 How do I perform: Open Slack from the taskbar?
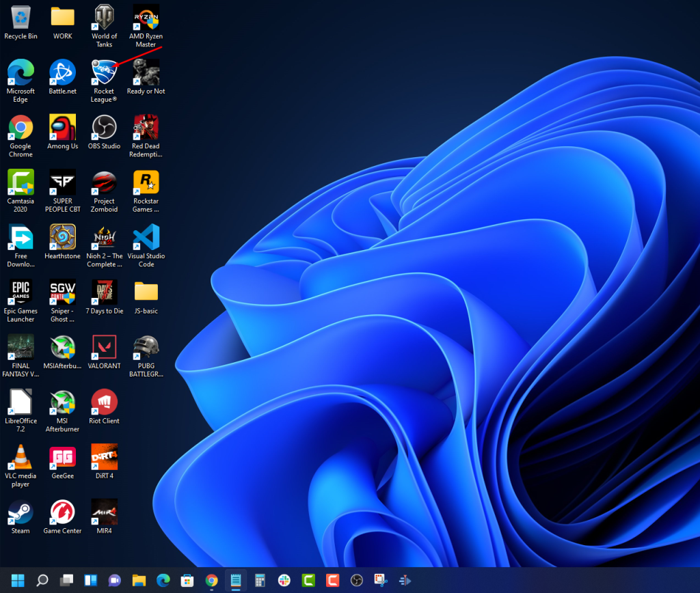coord(284,581)
